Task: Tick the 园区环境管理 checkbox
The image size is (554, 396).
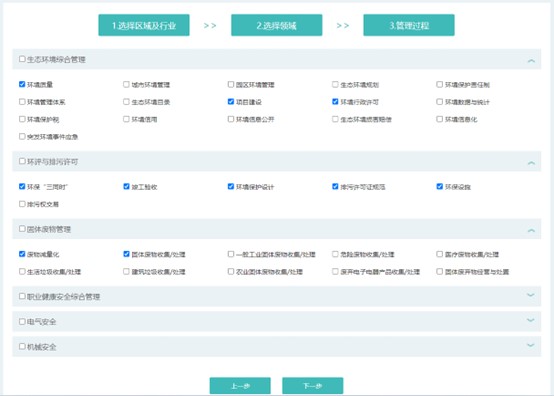Action: point(231,84)
